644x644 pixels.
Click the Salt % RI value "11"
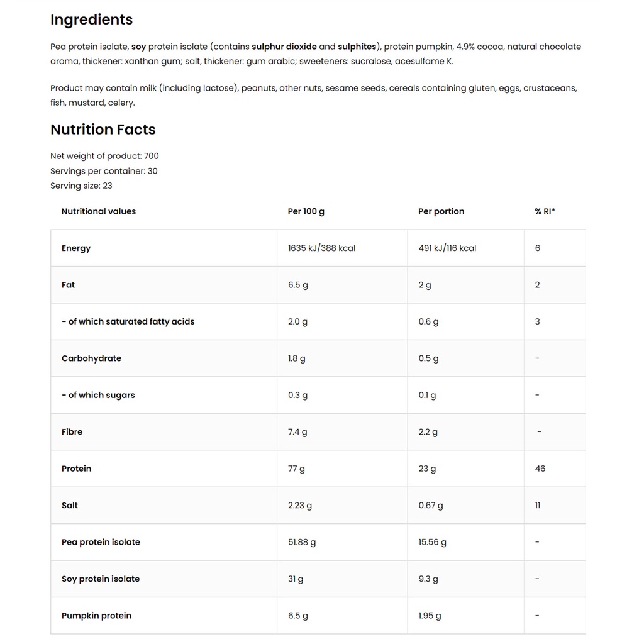click(538, 506)
